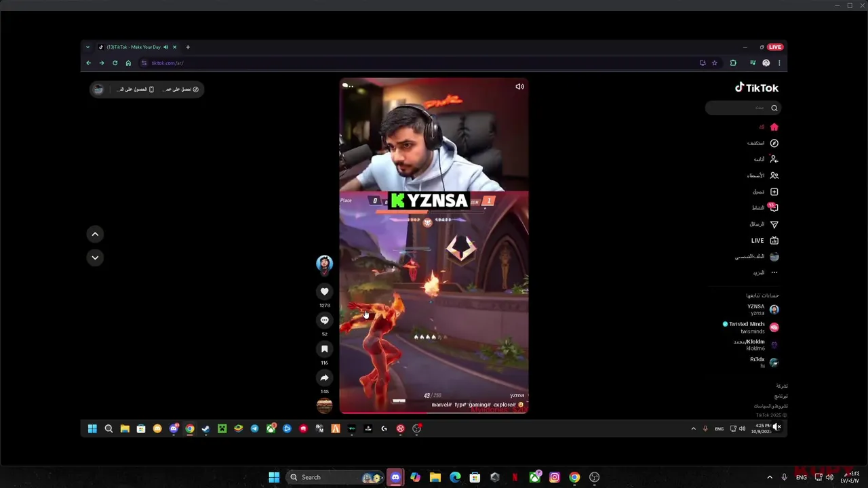868x488 pixels.
Task: Expand the tab search dropdown chevron
Action: coord(87,47)
